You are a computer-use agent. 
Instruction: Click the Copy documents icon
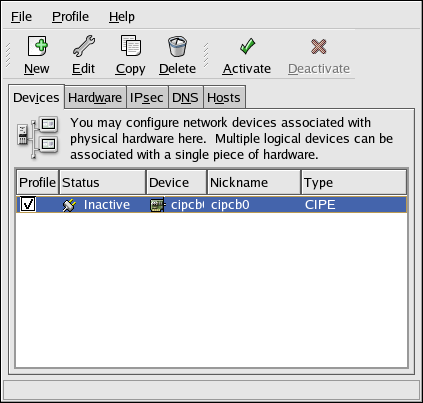tap(131, 46)
